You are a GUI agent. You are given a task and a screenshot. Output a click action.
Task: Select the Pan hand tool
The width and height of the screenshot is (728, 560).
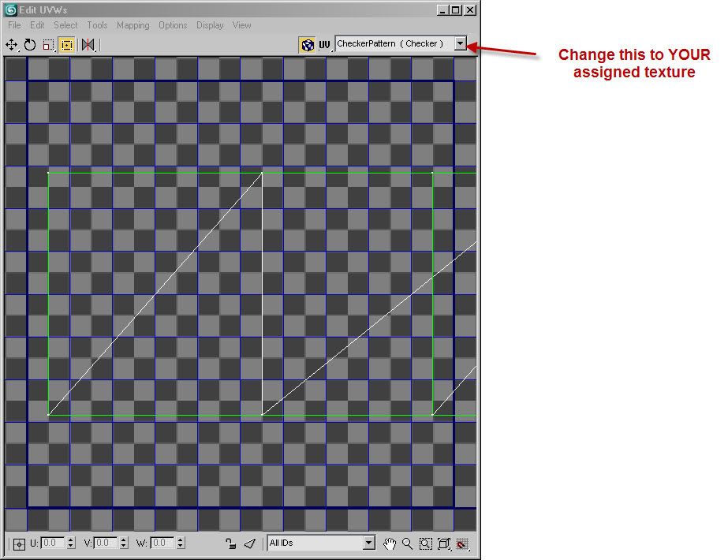[x=390, y=543]
